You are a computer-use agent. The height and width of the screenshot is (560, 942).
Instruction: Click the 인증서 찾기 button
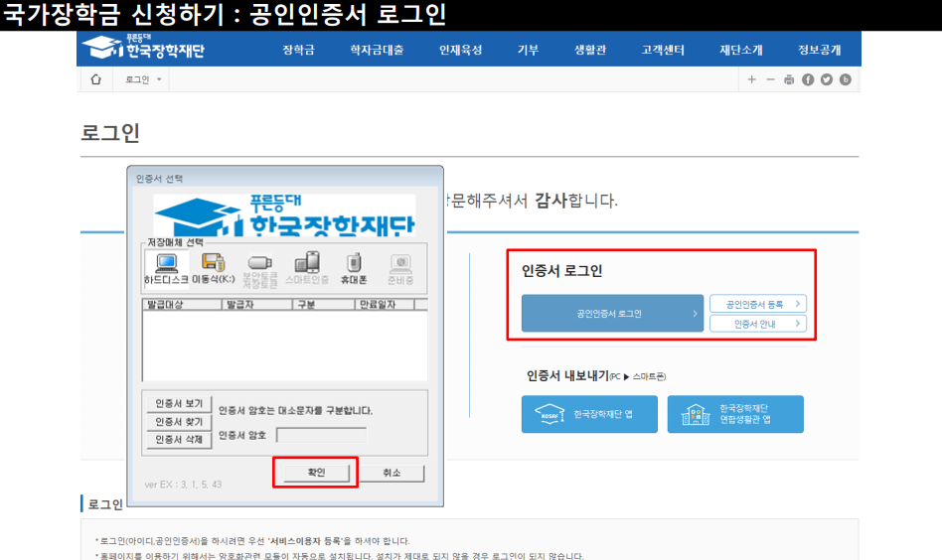click(x=179, y=422)
